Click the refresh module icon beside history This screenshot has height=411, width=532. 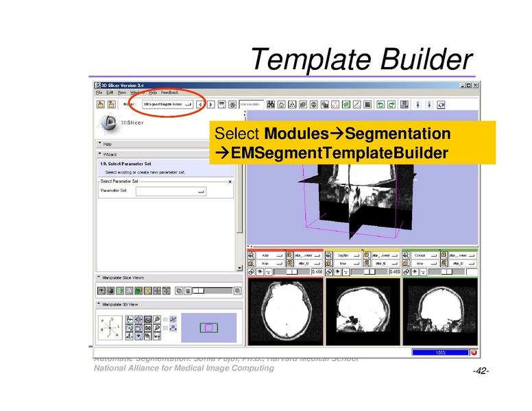click(x=232, y=104)
